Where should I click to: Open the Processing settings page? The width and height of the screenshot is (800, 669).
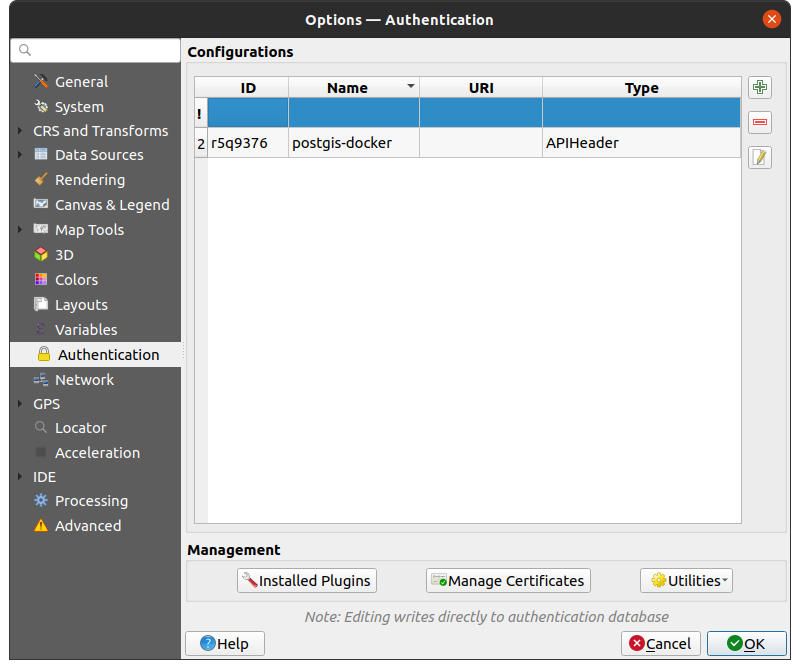(89, 500)
